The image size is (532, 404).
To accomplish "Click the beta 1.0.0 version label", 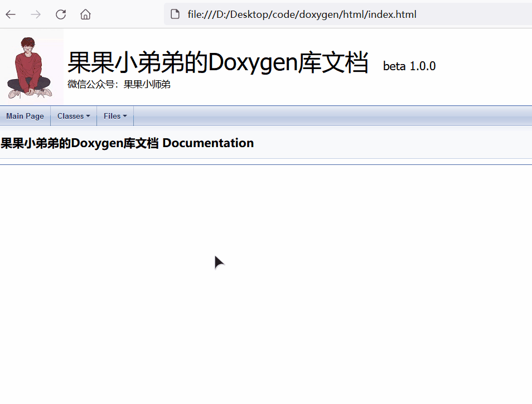I will [409, 66].
